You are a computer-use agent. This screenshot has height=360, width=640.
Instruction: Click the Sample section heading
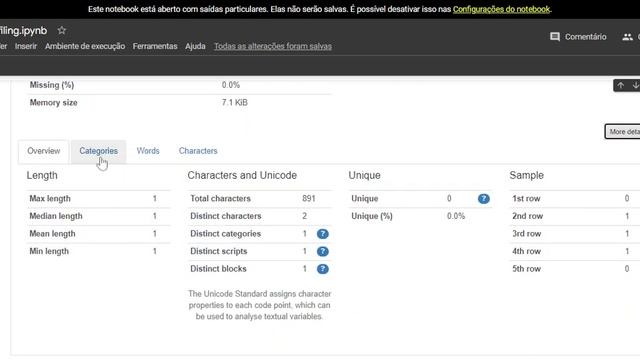click(x=527, y=176)
